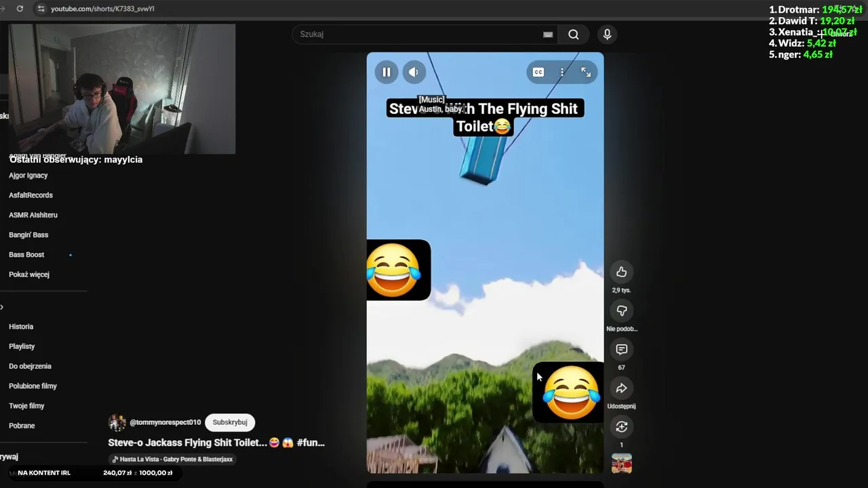Open Pobrane downloads in the sidebar
The width and height of the screenshot is (868, 488).
[x=22, y=426]
